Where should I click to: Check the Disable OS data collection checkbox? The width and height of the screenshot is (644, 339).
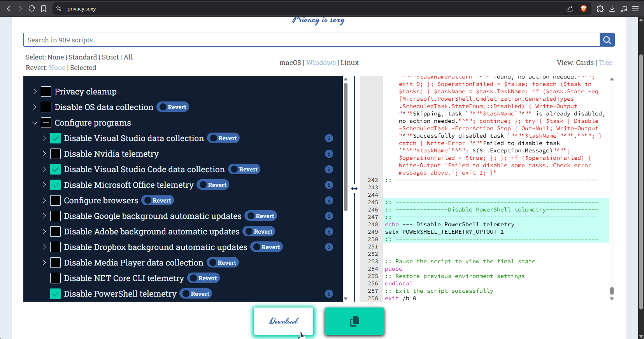(46, 107)
